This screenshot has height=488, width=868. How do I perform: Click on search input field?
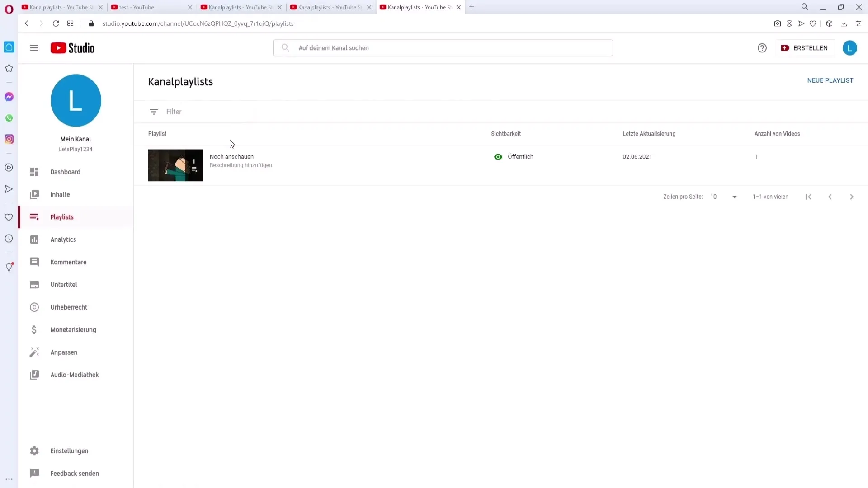pyautogui.click(x=444, y=47)
